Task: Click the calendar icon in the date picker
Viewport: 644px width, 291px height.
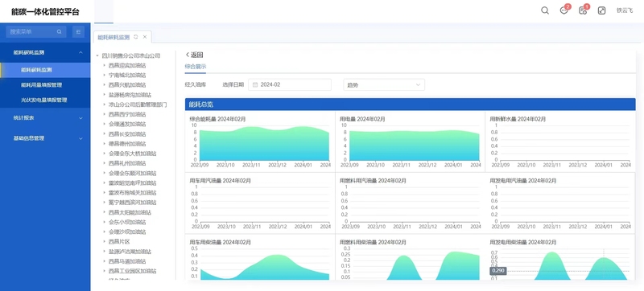Action: [255, 85]
